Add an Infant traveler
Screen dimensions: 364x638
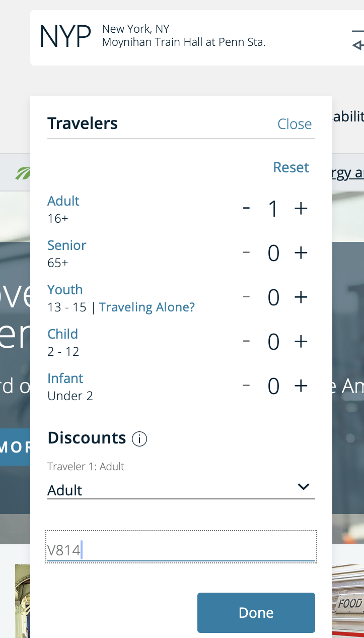pos(301,386)
